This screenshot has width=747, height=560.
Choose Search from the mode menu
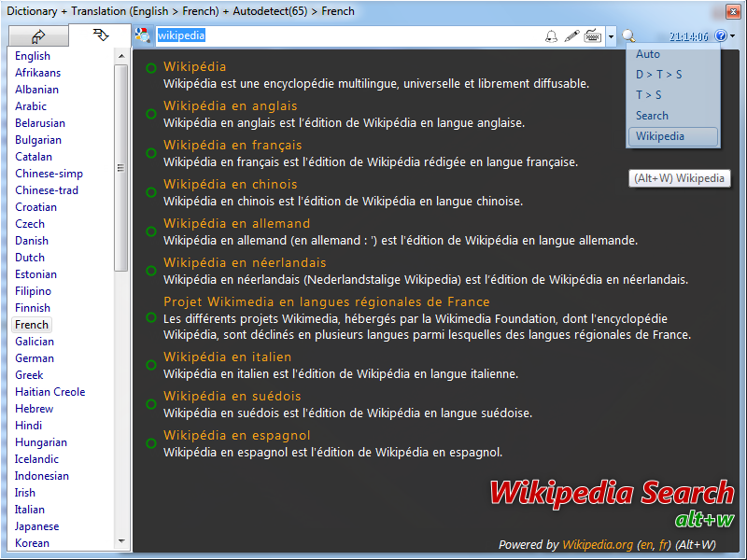click(x=652, y=116)
